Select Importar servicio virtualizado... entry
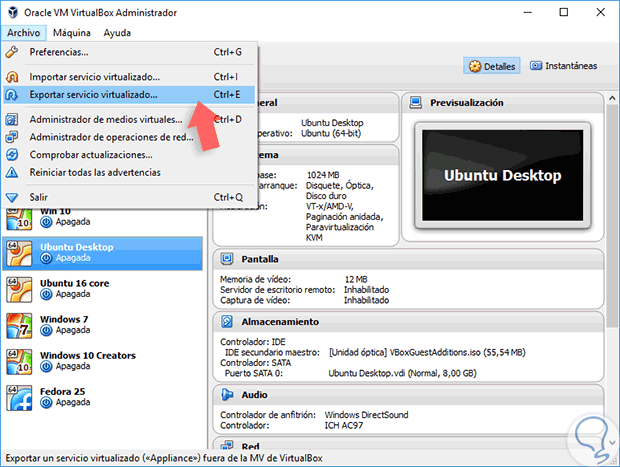This screenshot has height=467, width=620. click(x=129, y=77)
